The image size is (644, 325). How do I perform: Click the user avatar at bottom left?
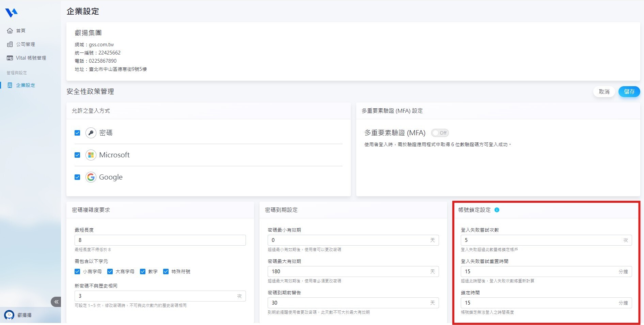[9, 315]
